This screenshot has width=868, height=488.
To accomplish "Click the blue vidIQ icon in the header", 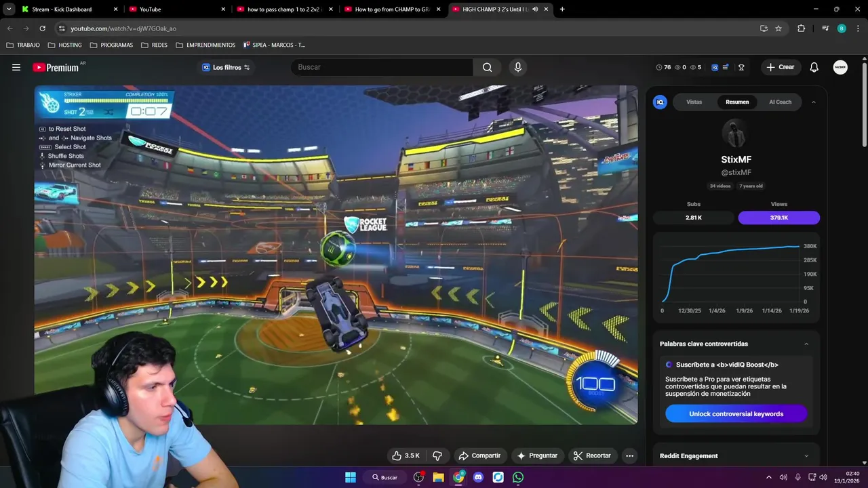I will point(715,67).
